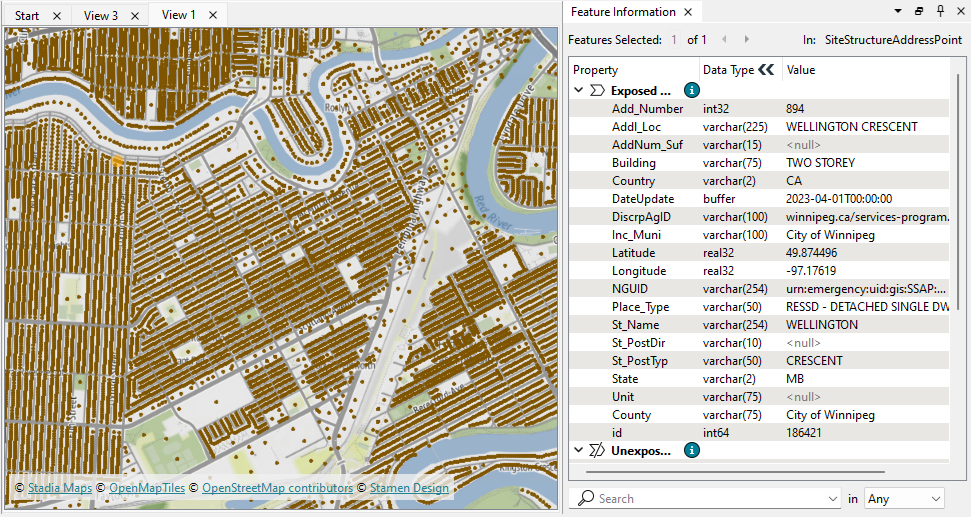
Task: Select the DiscrpAgID winnipeg.ca value
Action: click(x=867, y=217)
